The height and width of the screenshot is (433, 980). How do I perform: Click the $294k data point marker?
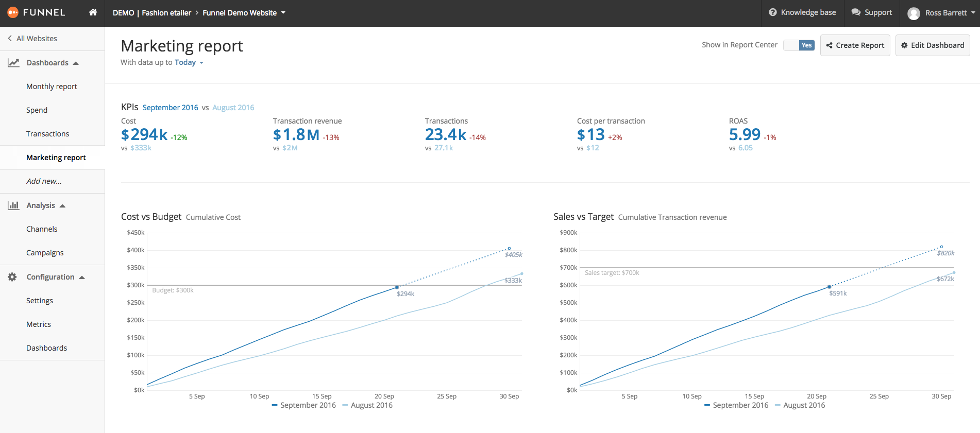click(x=397, y=287)
